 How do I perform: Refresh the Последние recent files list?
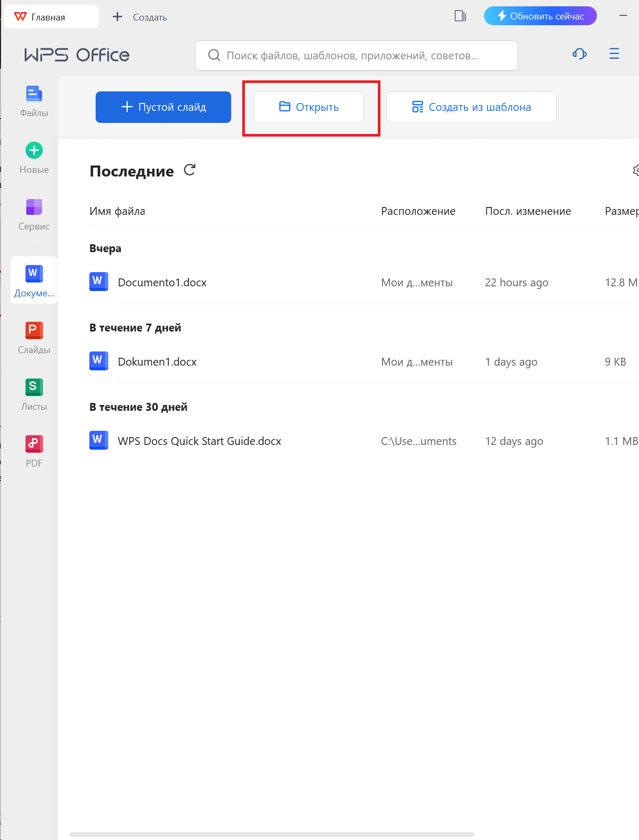pyautogui.click(x=190, y=170)
